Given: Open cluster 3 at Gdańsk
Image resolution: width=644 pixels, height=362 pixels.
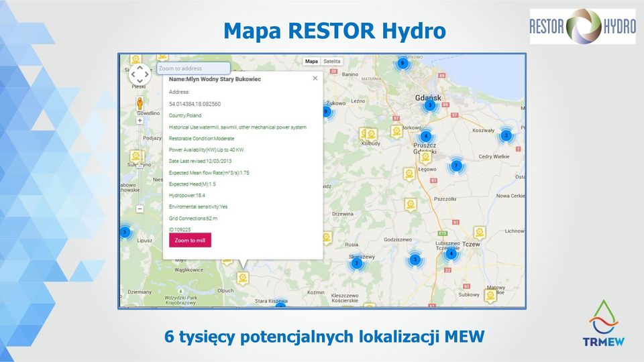Looking at the screenshot, I should pos(429,105).
